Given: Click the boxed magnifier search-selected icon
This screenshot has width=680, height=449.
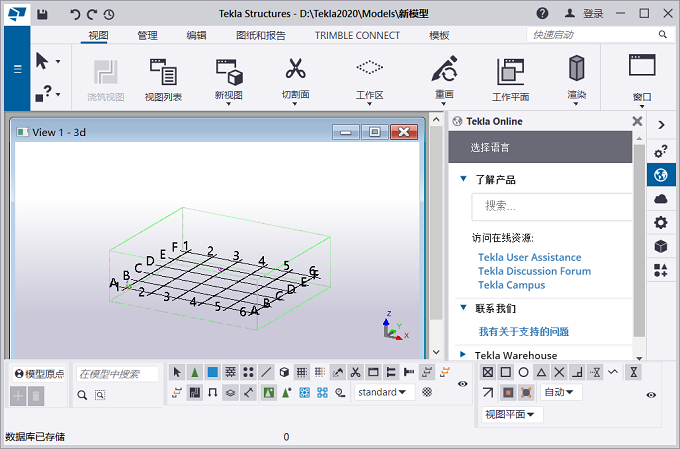Looking at the screenshot, I should 100,395.
